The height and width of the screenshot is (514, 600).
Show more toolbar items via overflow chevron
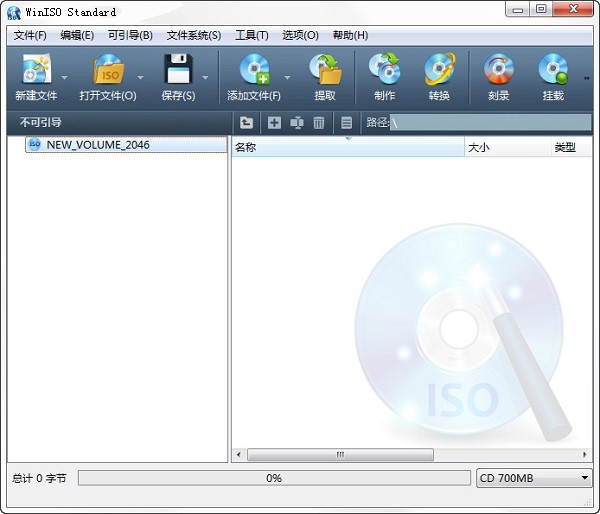(587, 78)
